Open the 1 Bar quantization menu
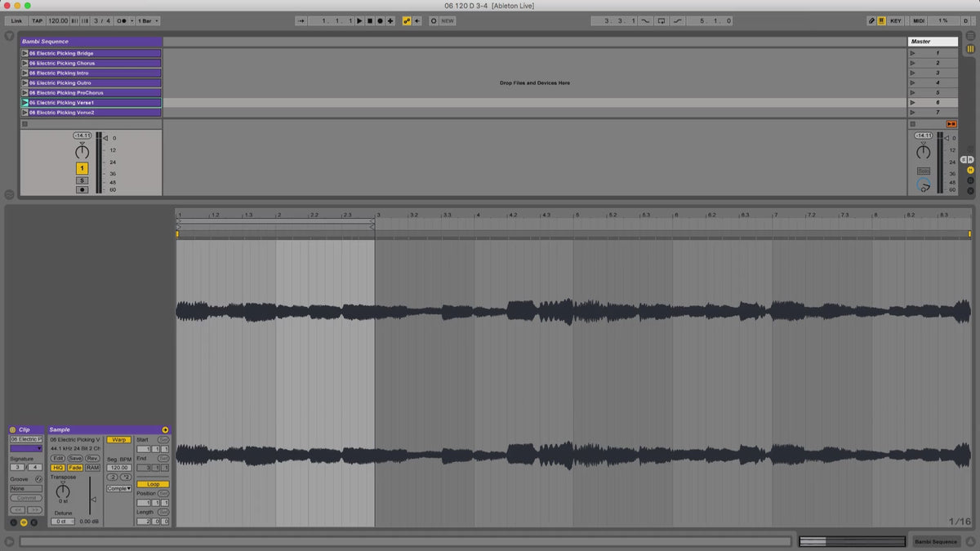The image size is (980, 551). (148, 20)
